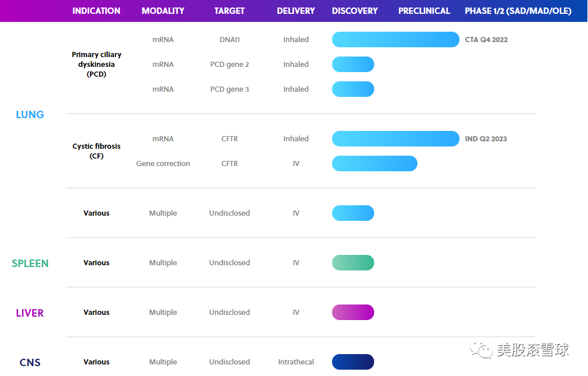The height and width of the screenshot is (376, 588).
Task: Click the IND Q2 2023 milestone text
Action: [486, 139]
